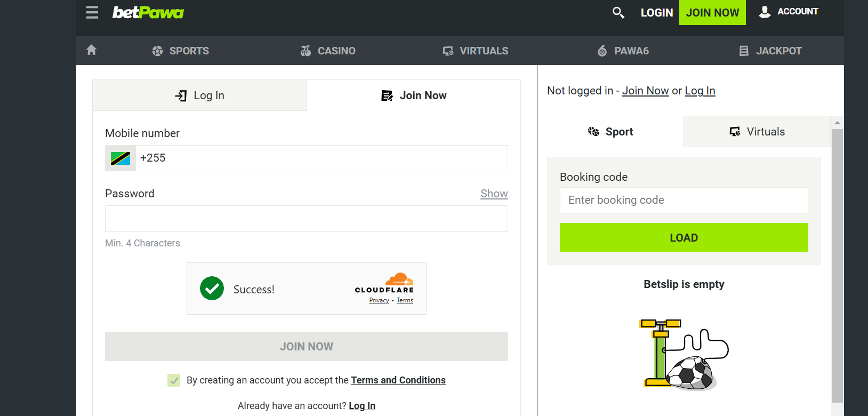Click the betslip vertical scrollbar thumb

tap(837, 265)
